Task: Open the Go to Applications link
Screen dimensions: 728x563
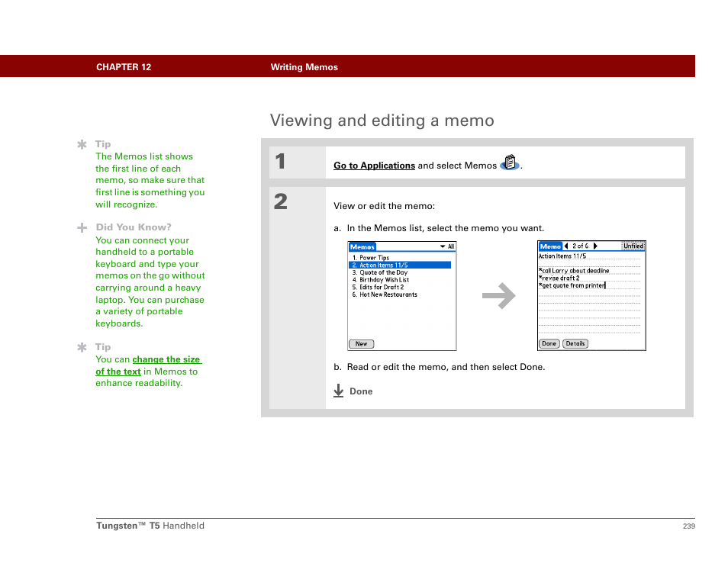Action: click(x=374, y=166)
